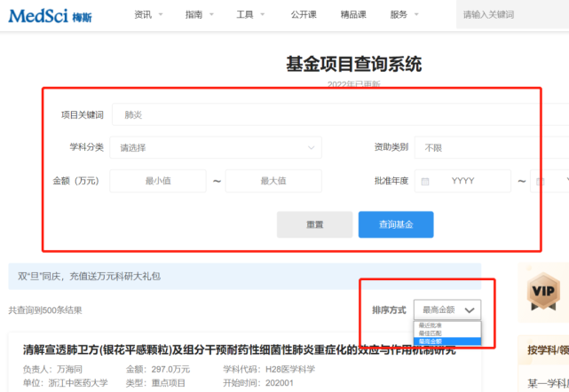Viewport: 569px width, 392px height.
Task: Click the 最大值 amount field
Action: tap(273, 181)
